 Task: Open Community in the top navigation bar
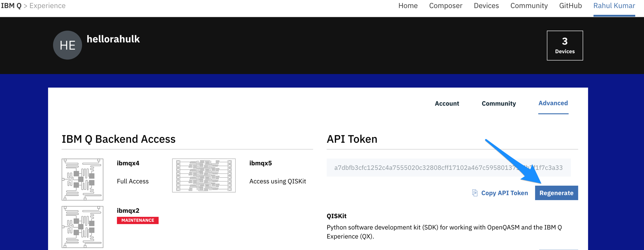529,6
